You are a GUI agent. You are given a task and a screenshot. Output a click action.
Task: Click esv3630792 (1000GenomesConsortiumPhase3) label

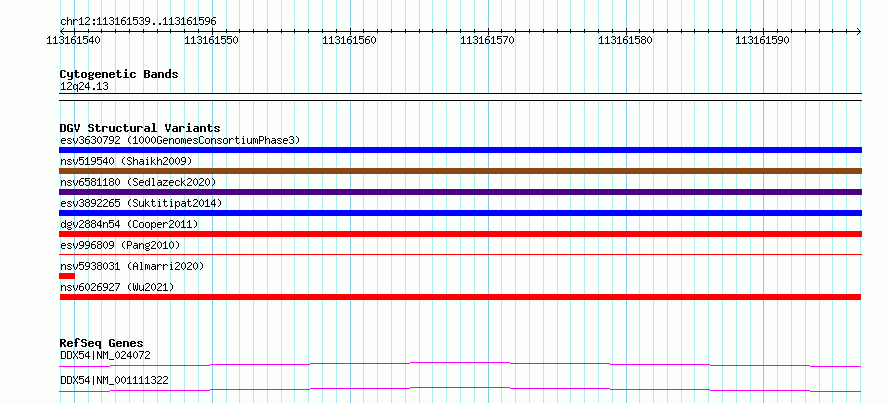(x=180, y=140)
